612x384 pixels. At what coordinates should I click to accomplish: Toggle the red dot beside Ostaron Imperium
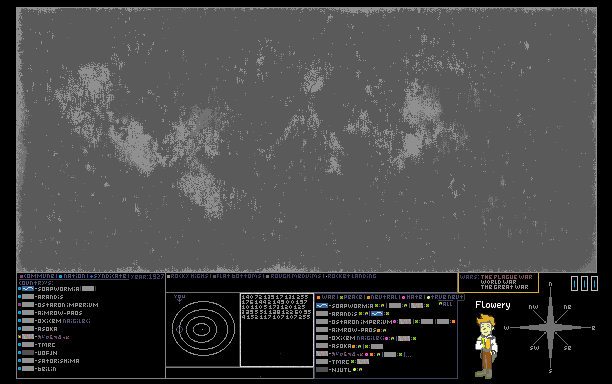pos(20,305)
